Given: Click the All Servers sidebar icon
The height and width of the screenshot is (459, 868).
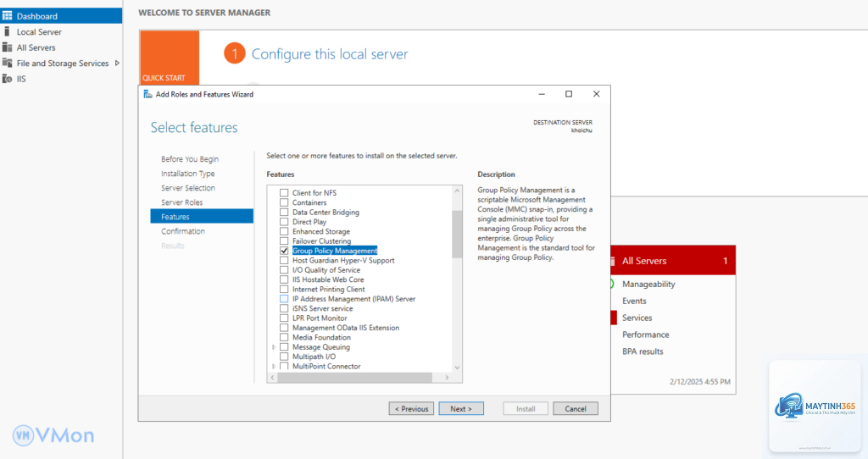Looking at the screenshot, I should tap(7, 47).
